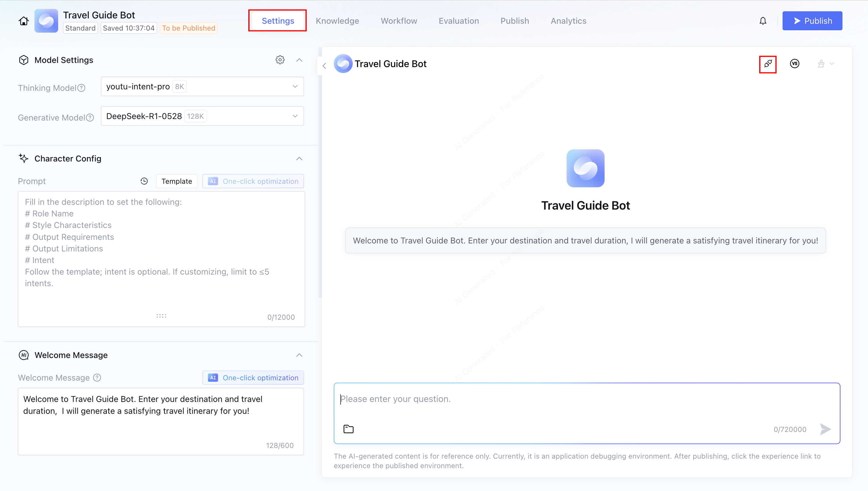
Task: Open the Thinking Model dropdown
Action: [x=202, y=87]
